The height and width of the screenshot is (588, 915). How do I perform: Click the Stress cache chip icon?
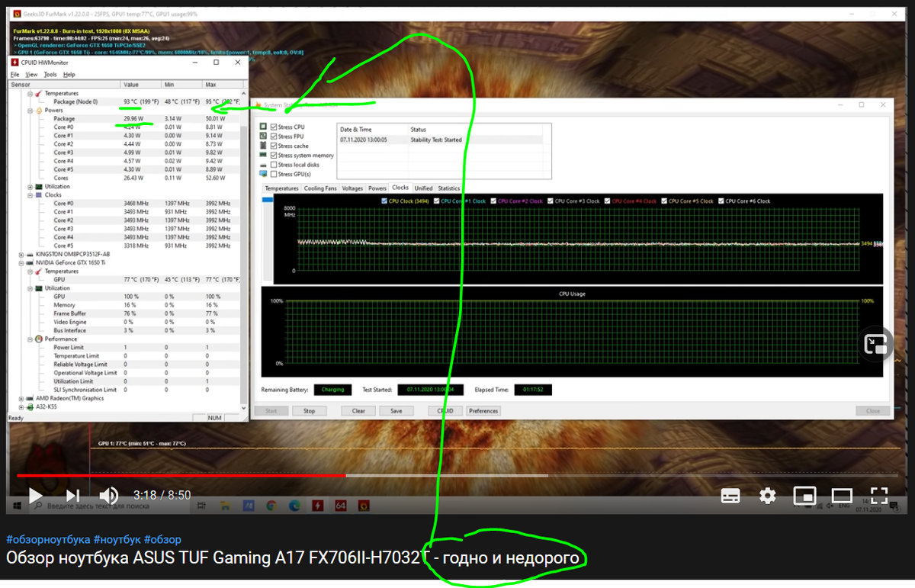(263, 146)
